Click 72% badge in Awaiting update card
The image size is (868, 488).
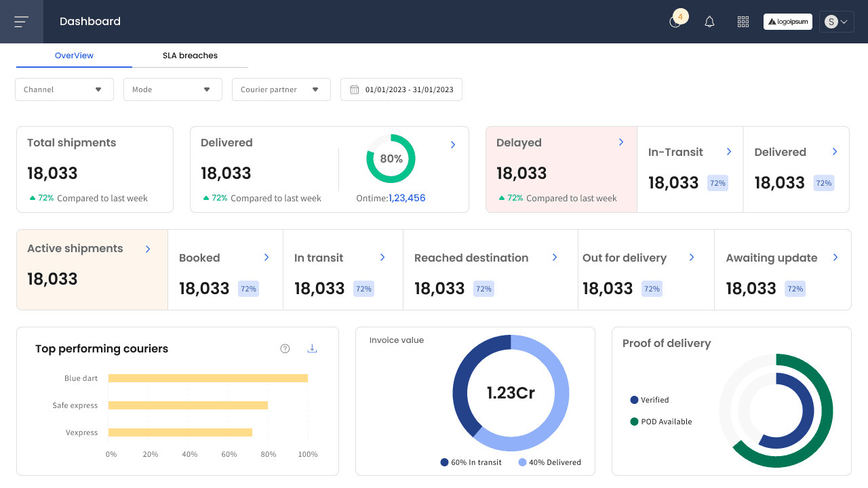(795, 289)
